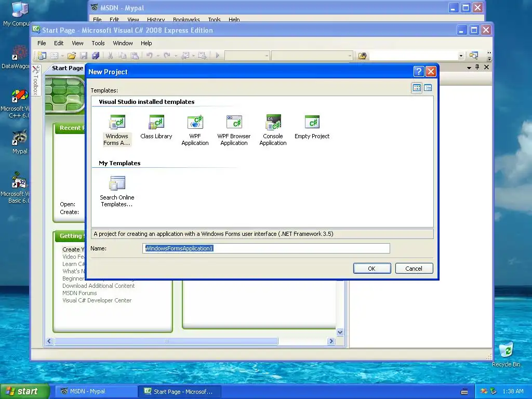Viewport: 532px width, 399px height.
Task: Click the Start Page scroll down arrow
Action: [x=340, y=332]
